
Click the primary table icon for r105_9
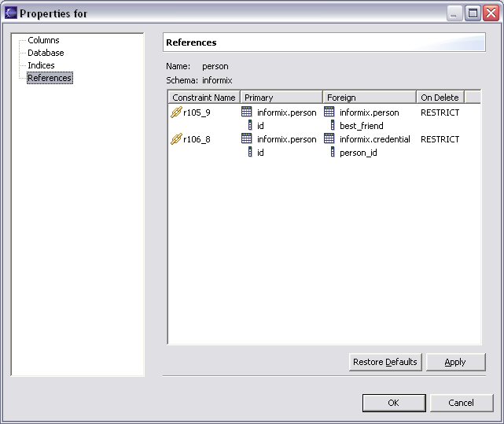247,112
